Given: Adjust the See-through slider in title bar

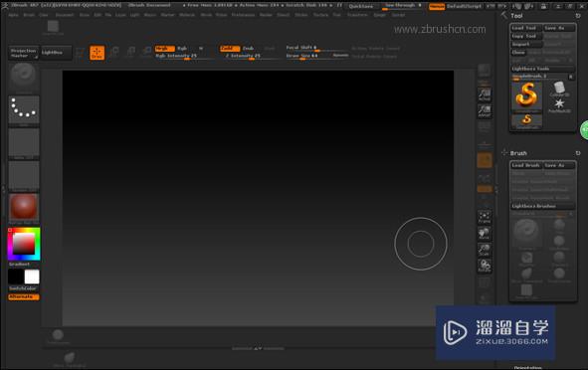Looking at the screenshot, I should (402, 6).
